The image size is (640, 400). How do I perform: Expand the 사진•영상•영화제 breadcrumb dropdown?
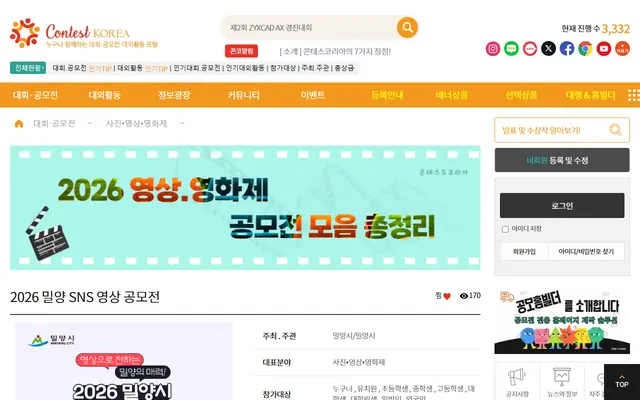[x=182, y=123]
